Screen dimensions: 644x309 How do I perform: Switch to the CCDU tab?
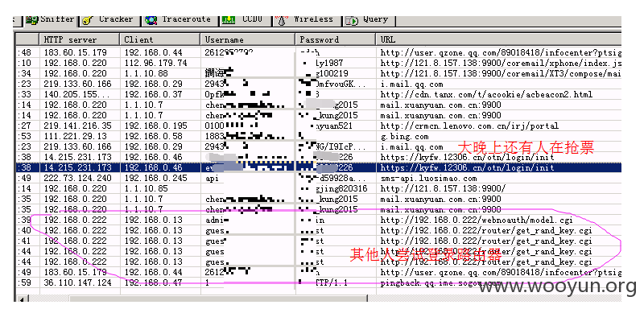tap(245, 19)
